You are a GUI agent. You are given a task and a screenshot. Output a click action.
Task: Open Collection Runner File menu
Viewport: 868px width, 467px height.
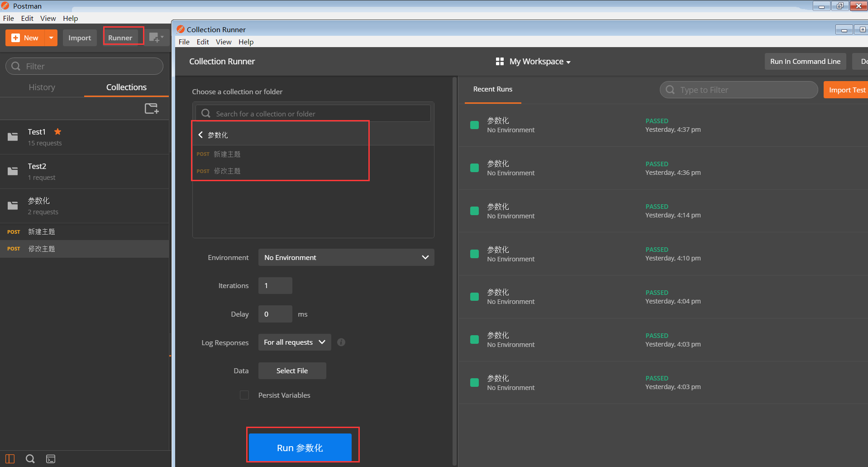click(x=184, y=42)
